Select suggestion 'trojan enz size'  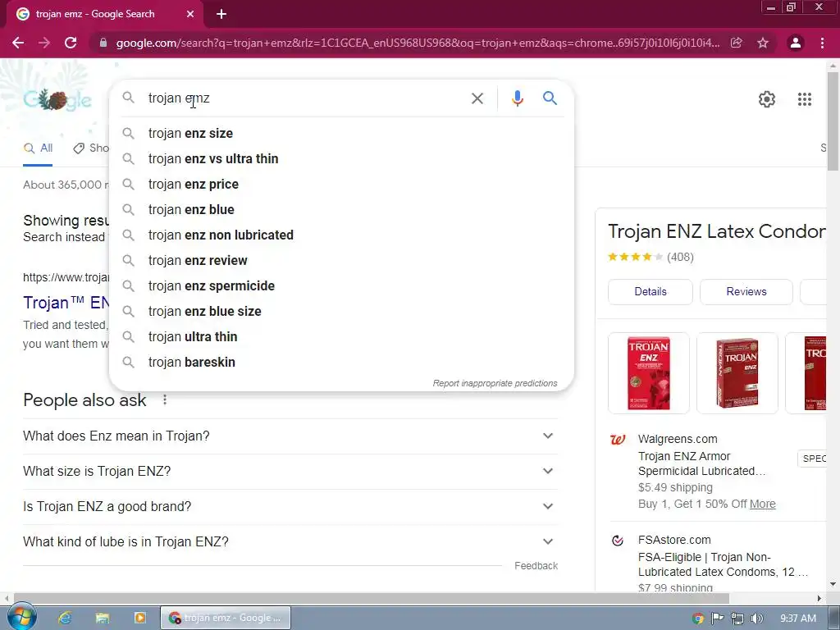click(x=341, y=134)
